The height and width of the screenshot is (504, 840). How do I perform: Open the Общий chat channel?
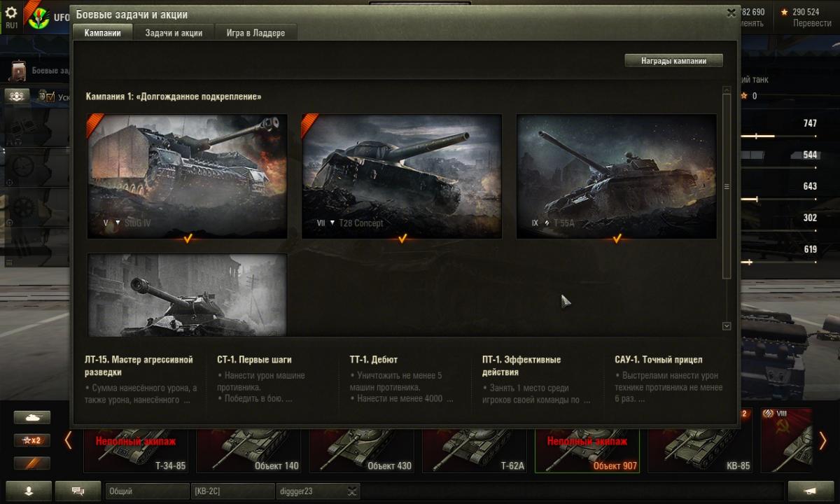[x=147, y=491]
